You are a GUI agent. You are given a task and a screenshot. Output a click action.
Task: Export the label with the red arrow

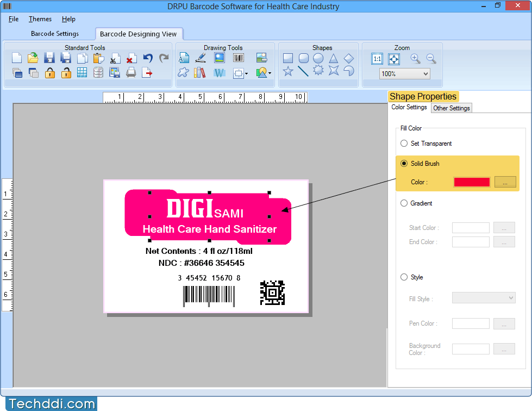147,73
